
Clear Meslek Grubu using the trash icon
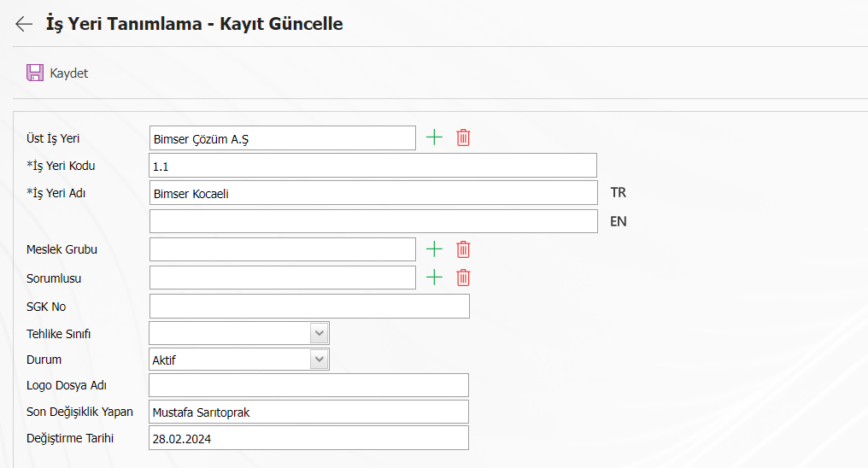[x=463, y=249]
